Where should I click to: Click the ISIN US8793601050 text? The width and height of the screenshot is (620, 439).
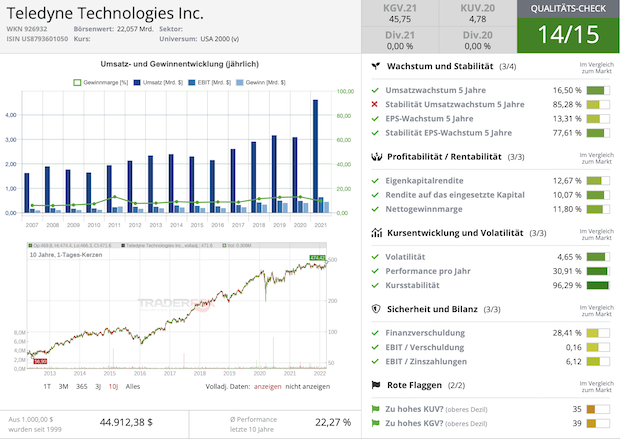(37, 39)
